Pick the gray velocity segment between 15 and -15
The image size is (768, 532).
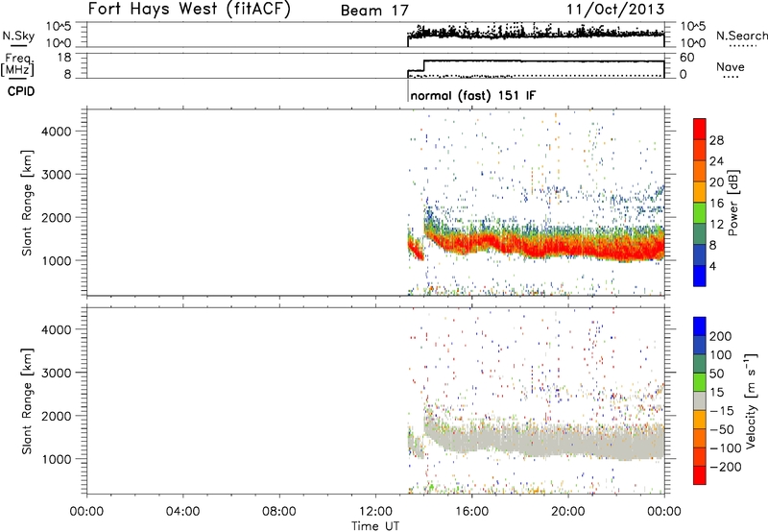click(x=700, y=401)
